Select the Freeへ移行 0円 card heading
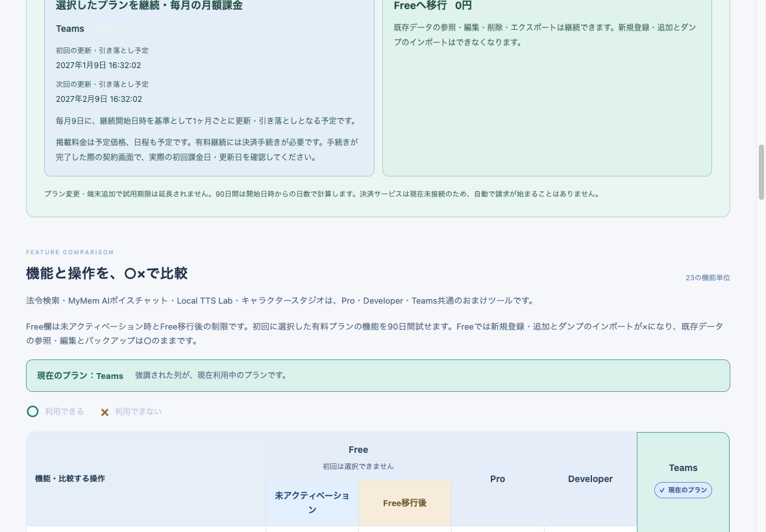 click(433, 5)
